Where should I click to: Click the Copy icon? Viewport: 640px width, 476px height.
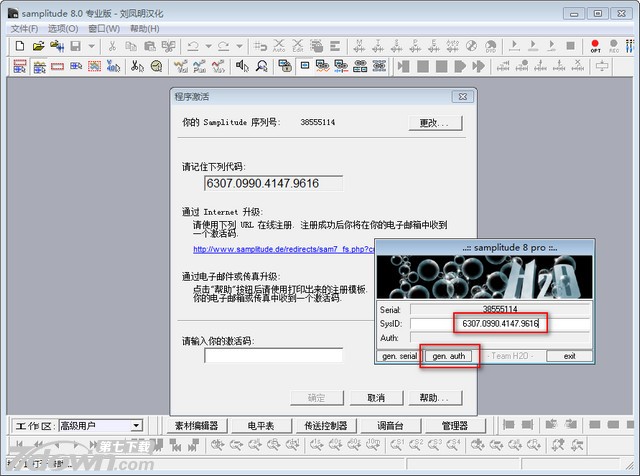click(131, 46)
